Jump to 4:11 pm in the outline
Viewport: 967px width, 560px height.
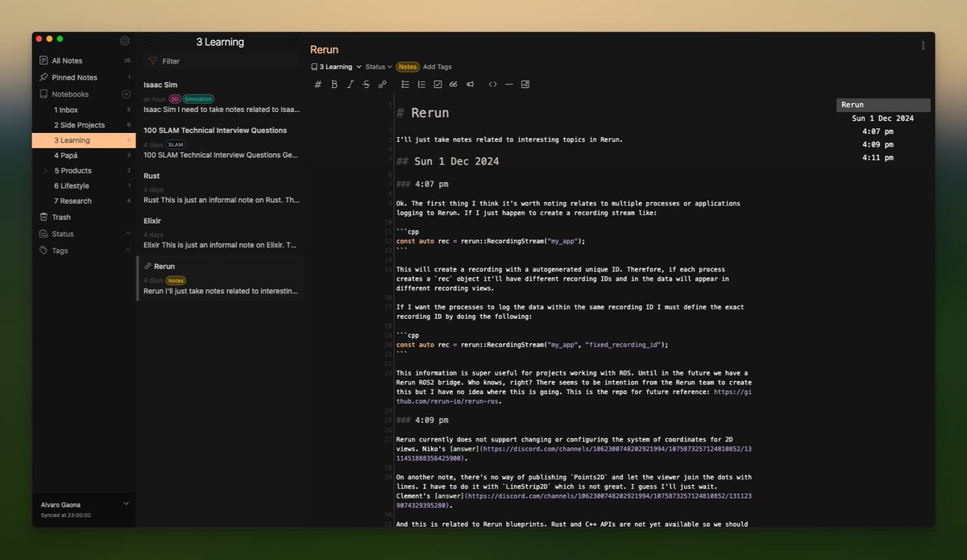click(x=878, y=158)
